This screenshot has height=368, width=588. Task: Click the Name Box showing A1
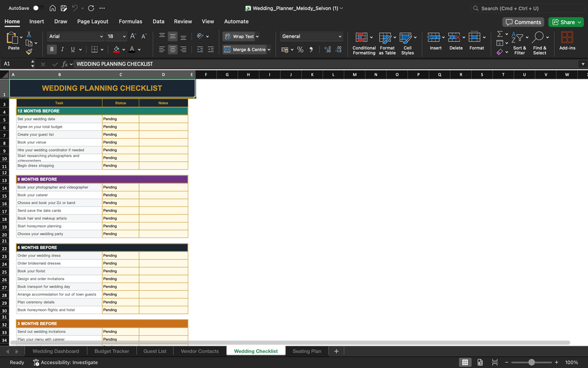pyautogui.click(x=16, y=64)
